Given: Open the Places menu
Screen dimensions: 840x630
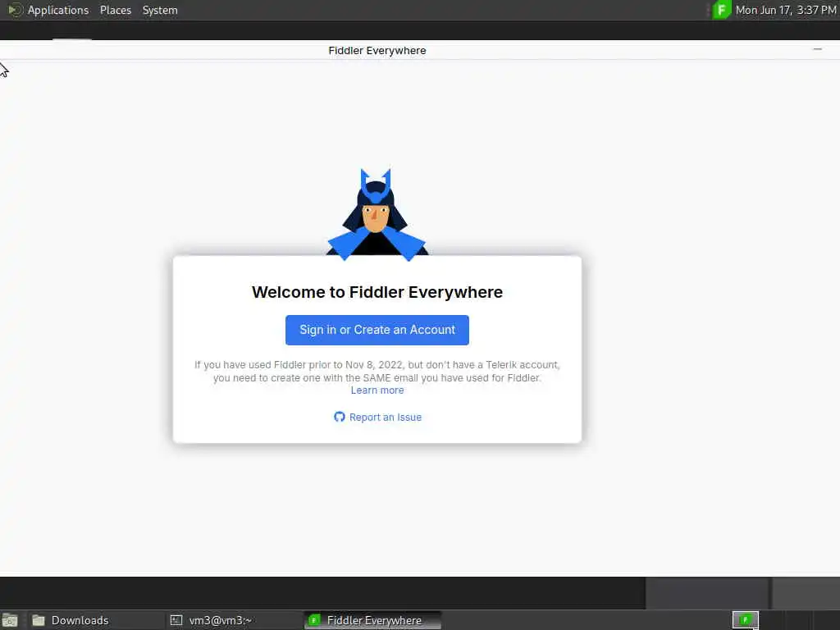Looking at the screenshot, I should point(116,10).
